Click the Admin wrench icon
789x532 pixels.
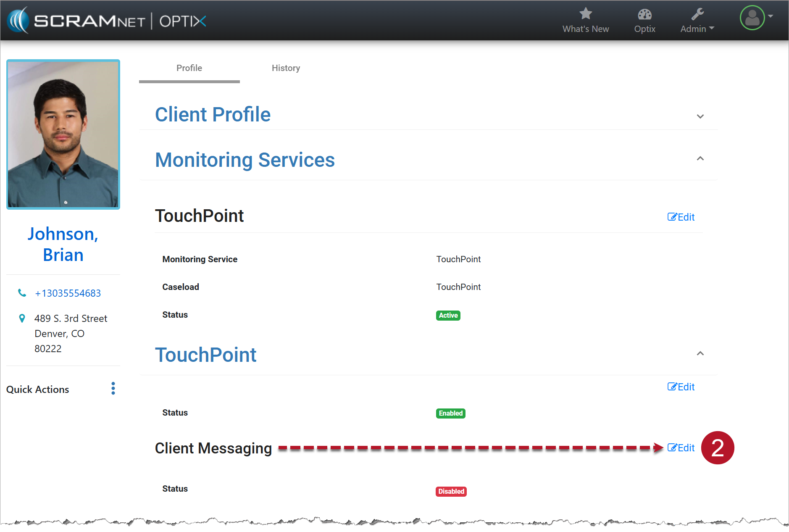697,14
